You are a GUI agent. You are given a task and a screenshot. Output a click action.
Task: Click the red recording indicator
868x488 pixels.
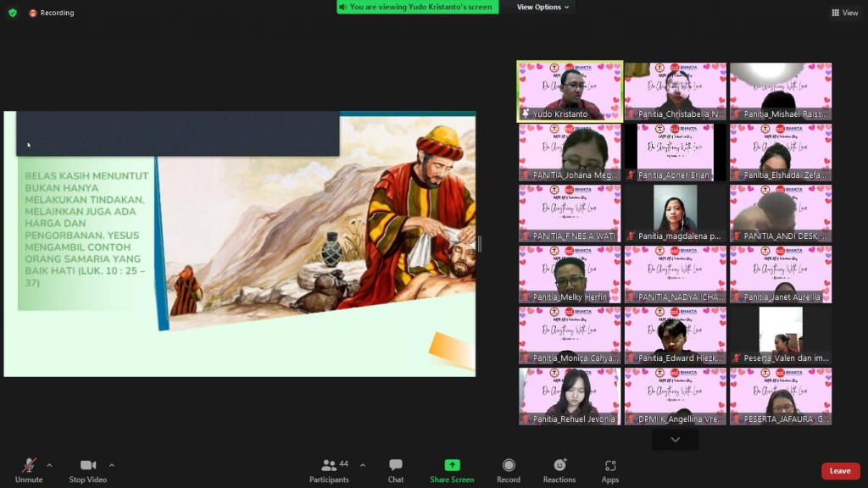pos(33,14)
